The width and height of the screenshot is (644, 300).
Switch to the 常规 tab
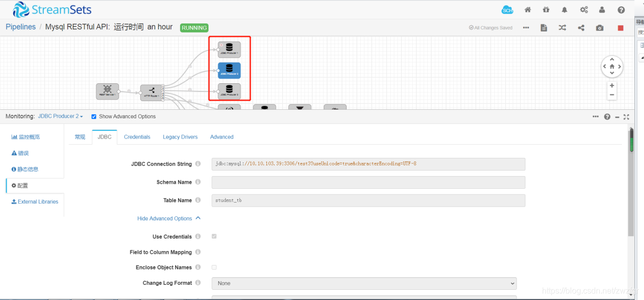(80, 137)
